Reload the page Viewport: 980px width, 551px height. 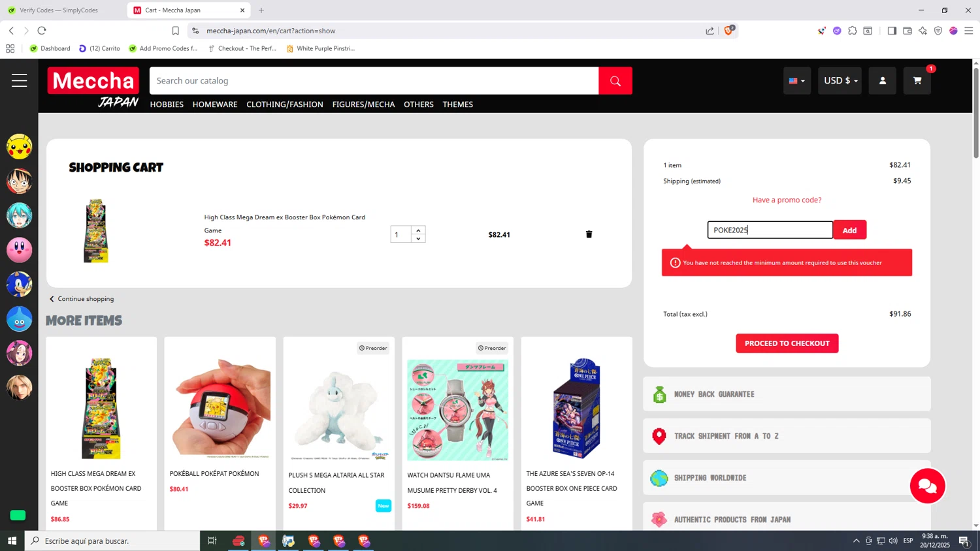pyautogui.click(x=42, y=31)
